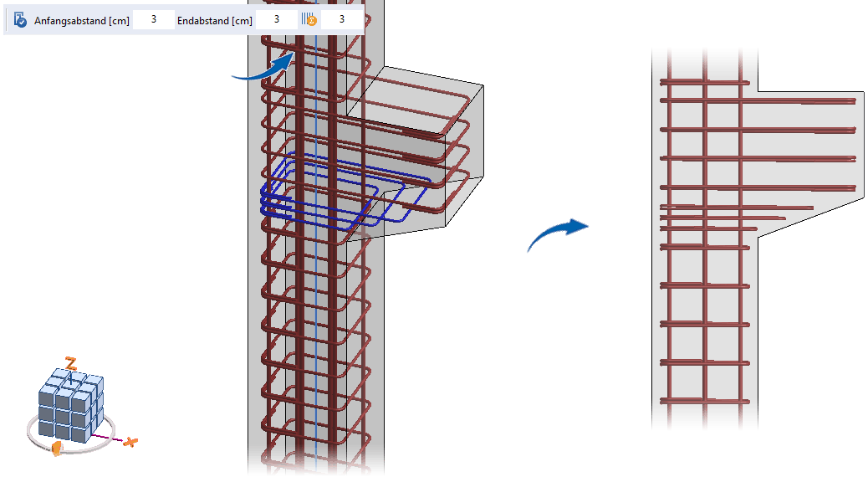This screenshot has width=868, height=477.
Task: Click the Anfangsabstand [cm] label
Action: point(82,21)
